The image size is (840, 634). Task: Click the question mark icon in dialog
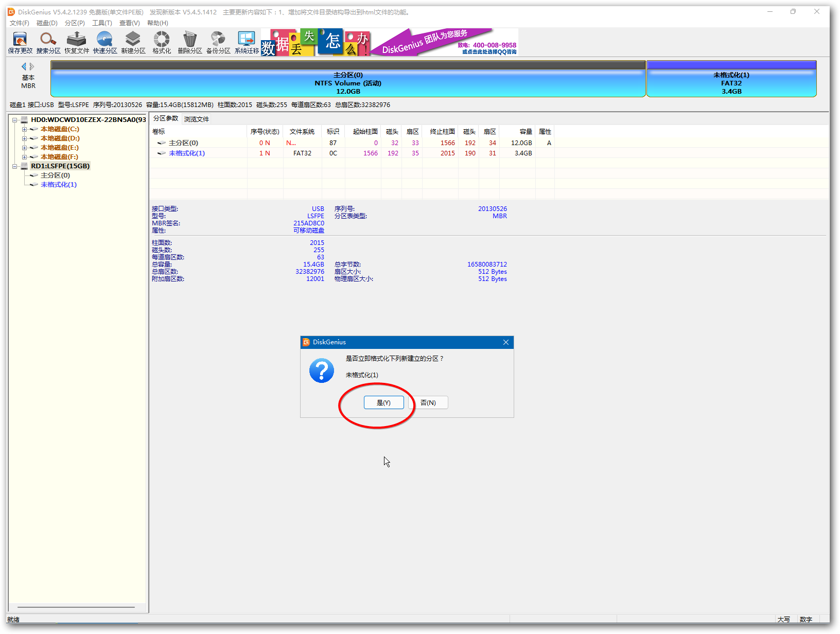[x=322, y=371]
